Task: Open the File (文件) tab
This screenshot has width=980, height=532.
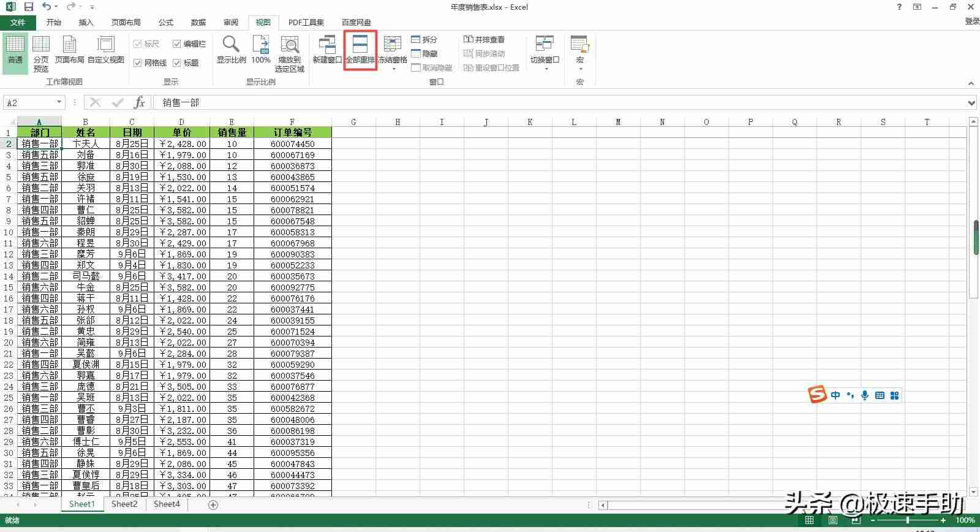Action: point(18,22)
